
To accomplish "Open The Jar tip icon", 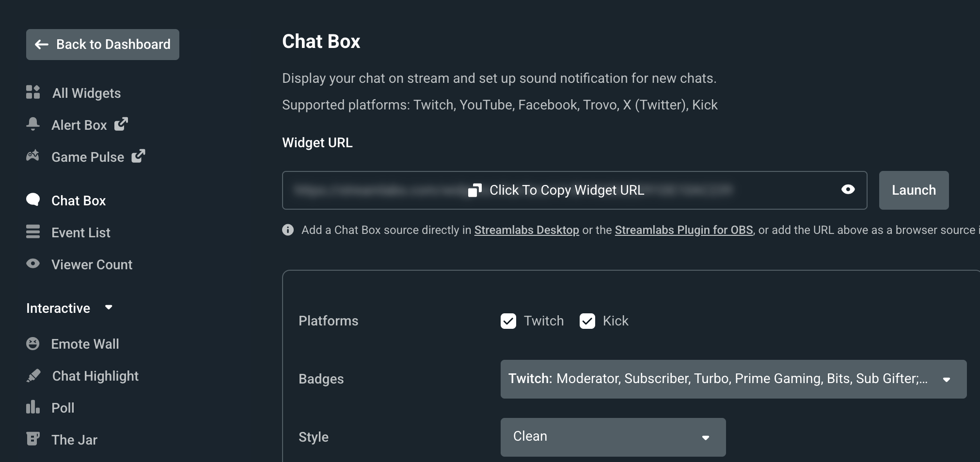I will 32,439.
